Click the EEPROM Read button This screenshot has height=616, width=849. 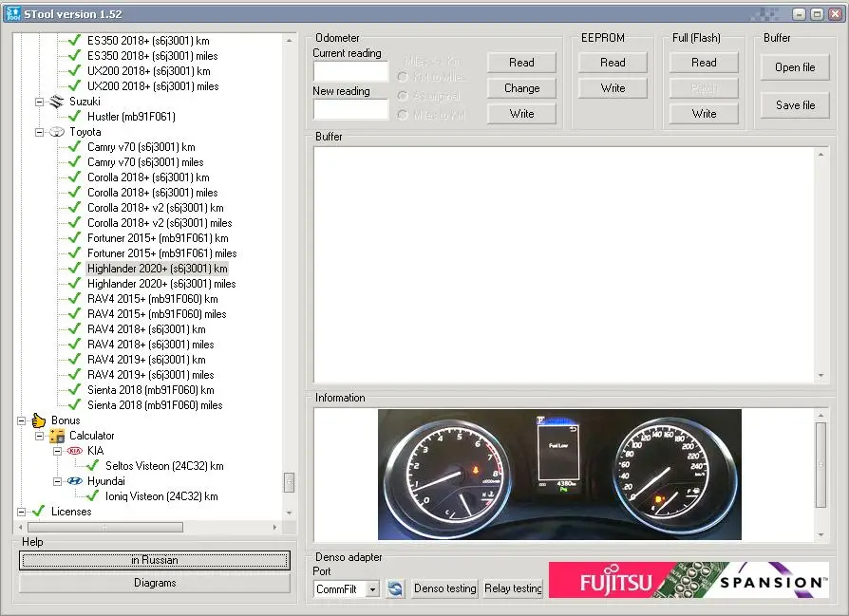pyautogui.click(x=613, y=63)
